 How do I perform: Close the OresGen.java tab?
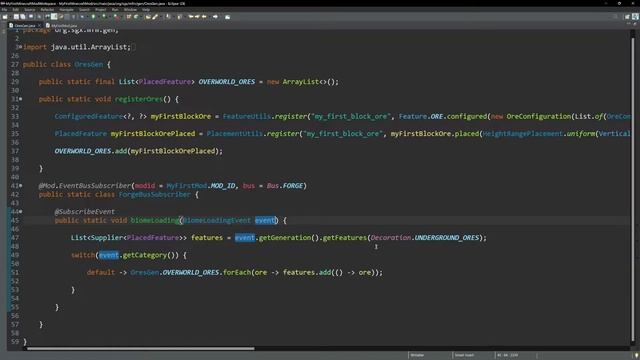39,25
